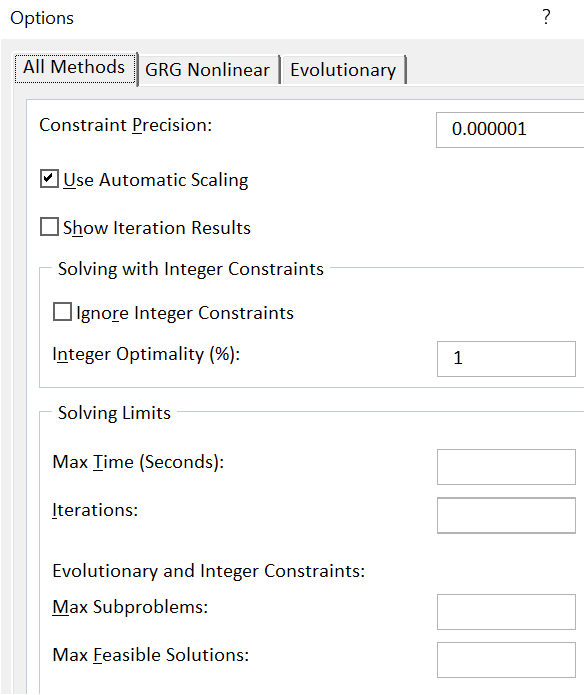Click the Max Subproblems field
585x695 pixels.
[506, 612]
